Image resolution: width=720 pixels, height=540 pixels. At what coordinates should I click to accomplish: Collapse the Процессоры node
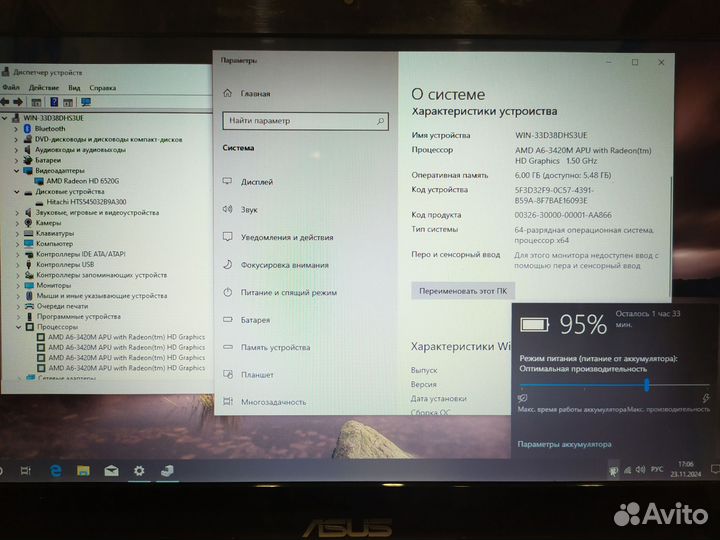pyautogui.click(x=18, y=327)
